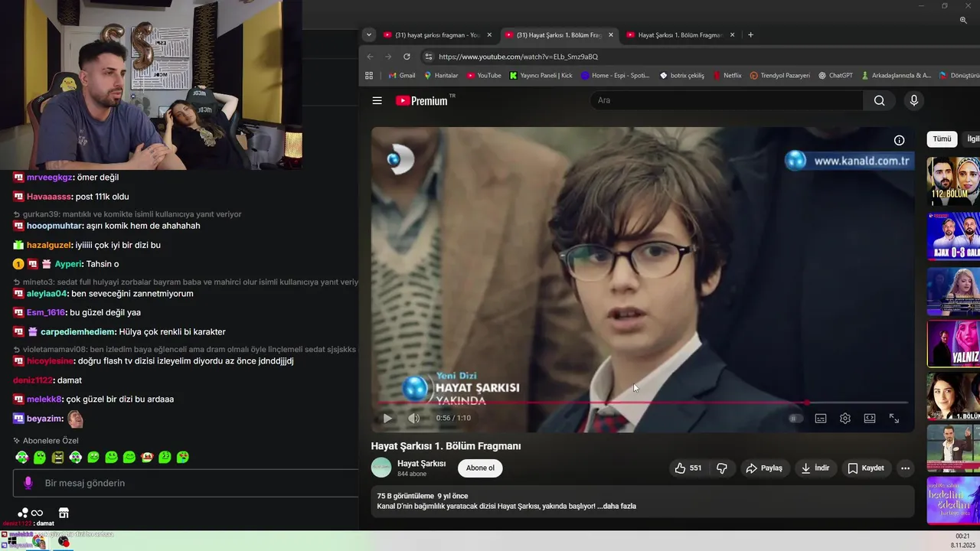Open ChatGPT bookmark
This screenshot has width=980, height=551.
(835, 76)
